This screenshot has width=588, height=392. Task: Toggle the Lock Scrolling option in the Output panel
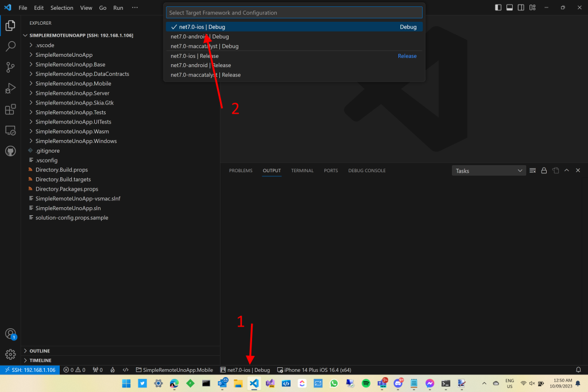544,170
